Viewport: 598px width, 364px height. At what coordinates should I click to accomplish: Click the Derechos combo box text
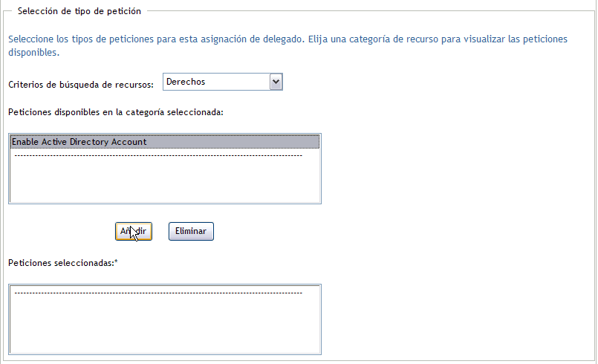click(x=215, y=82)
